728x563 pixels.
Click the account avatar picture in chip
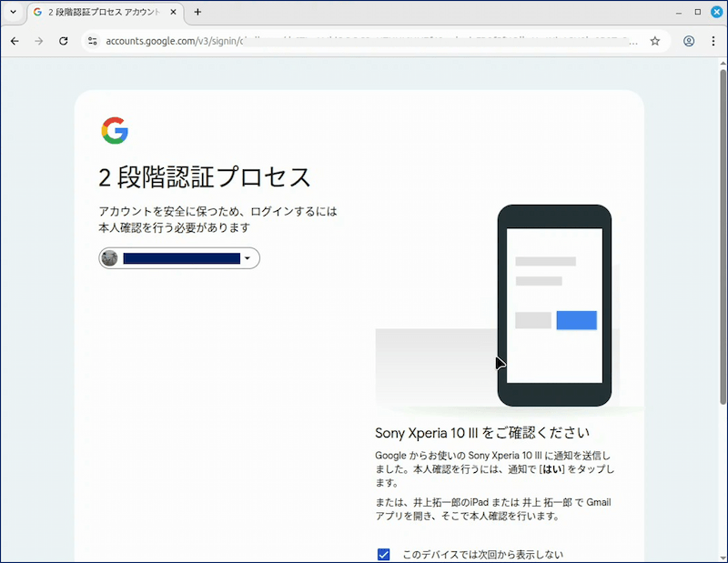coord(109,258)
